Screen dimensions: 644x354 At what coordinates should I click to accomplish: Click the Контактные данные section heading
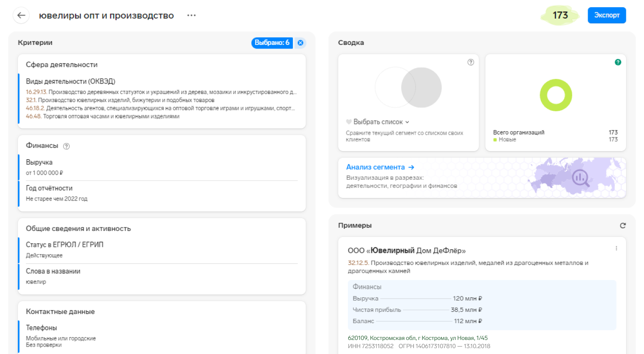tap(60, 312)
